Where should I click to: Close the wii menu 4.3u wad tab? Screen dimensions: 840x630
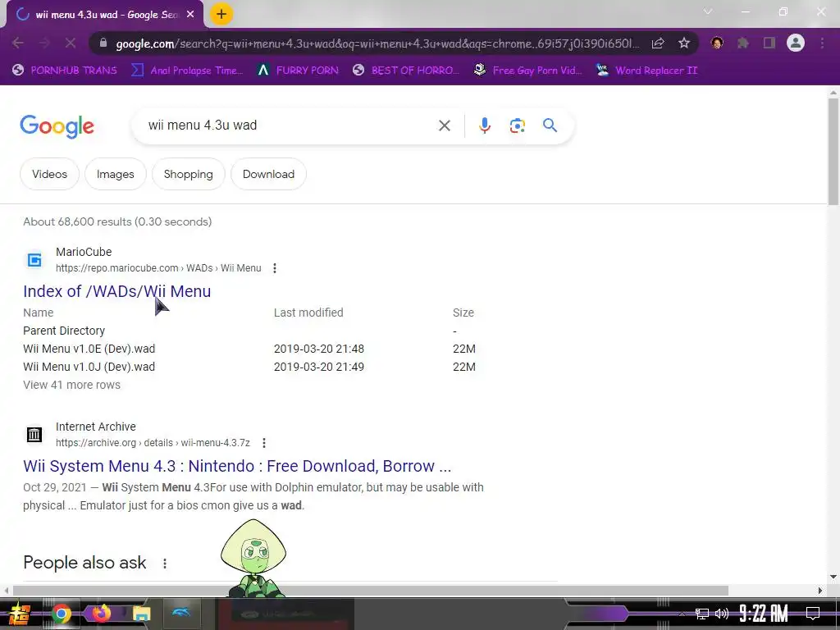coord(190,15)
